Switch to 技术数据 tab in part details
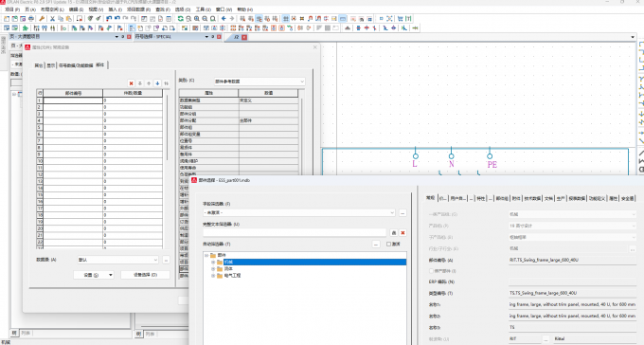 (532, 198)
